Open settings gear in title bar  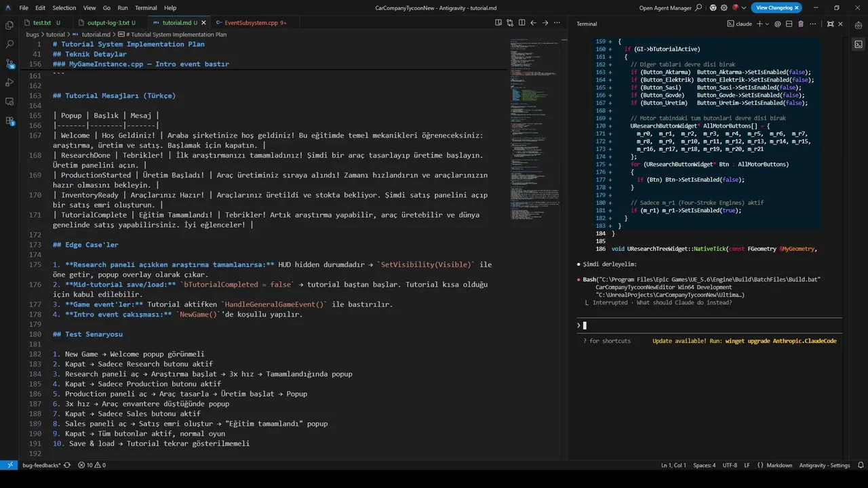pyautogui.click(x=724, y=7)
